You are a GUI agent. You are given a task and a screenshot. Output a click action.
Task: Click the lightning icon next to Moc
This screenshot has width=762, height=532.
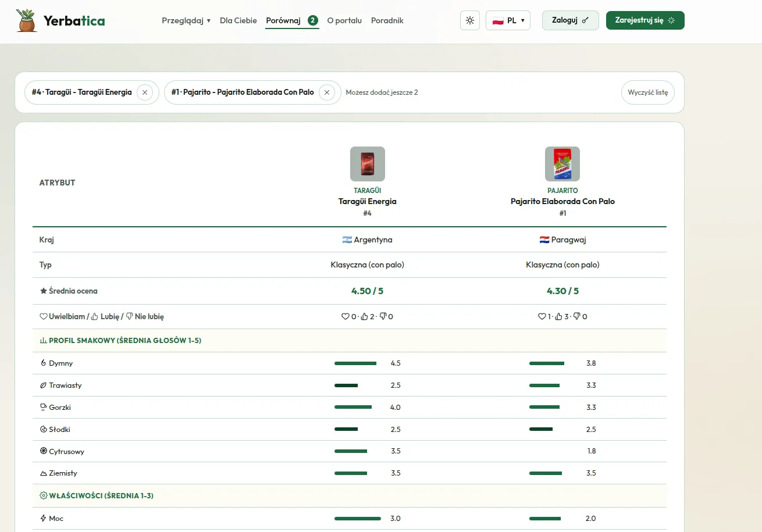(43, 518)
